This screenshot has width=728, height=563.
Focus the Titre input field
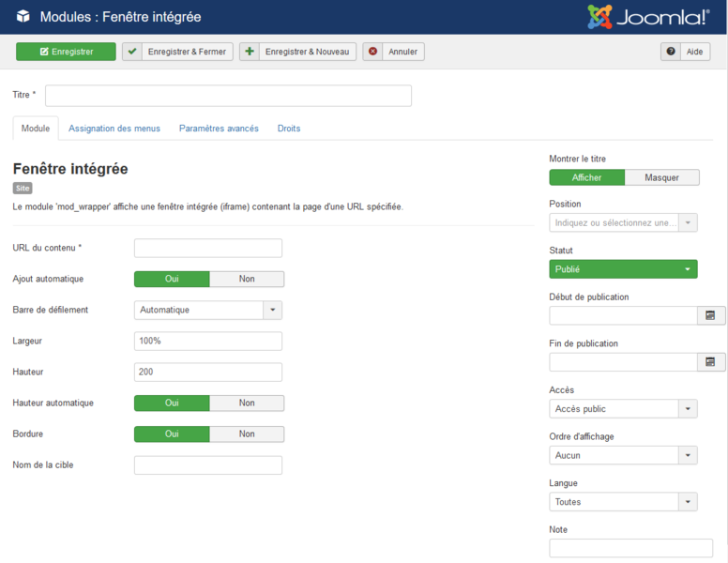(228, 96)
